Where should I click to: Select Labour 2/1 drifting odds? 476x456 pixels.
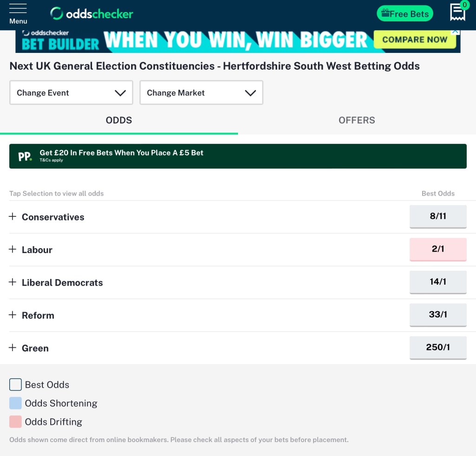tap(438, 249)
